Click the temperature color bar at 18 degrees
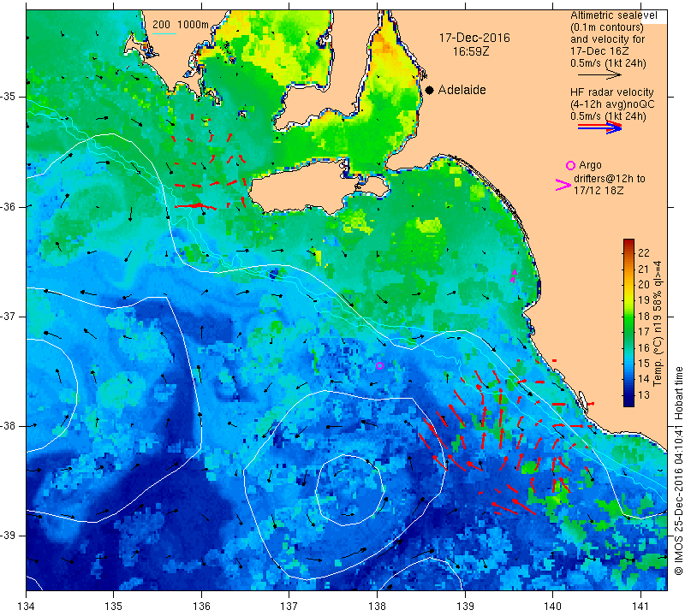Viewport: 685px width, 616px height. click(628, 316)
